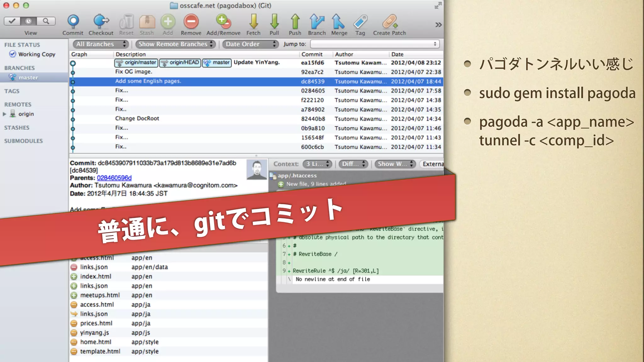The height and width of the screenshot is (362, 644).
Task: Select the Fix OG image commit
Action: tap(256, 72)
